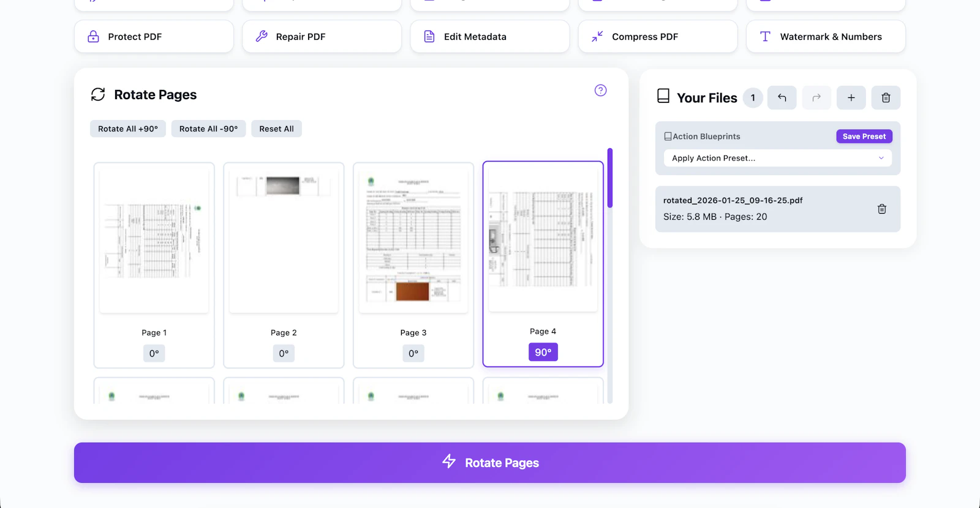
Task: Open the Watermark & Numbers tool
Action: coord(826,37)
